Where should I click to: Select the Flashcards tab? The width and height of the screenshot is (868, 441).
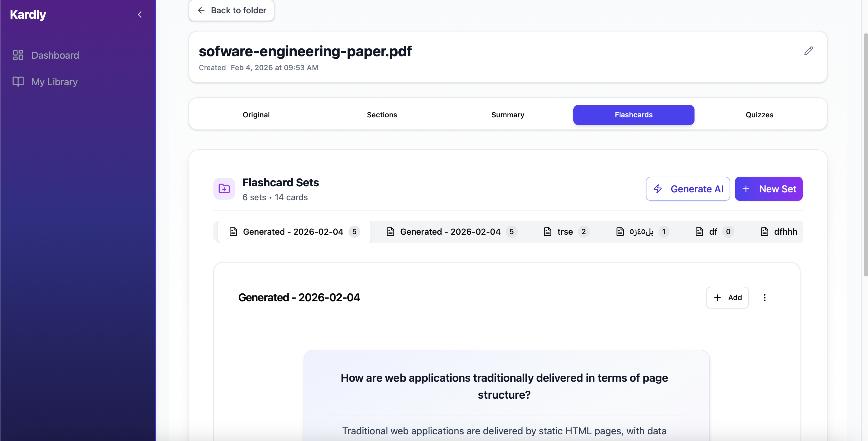633,115
